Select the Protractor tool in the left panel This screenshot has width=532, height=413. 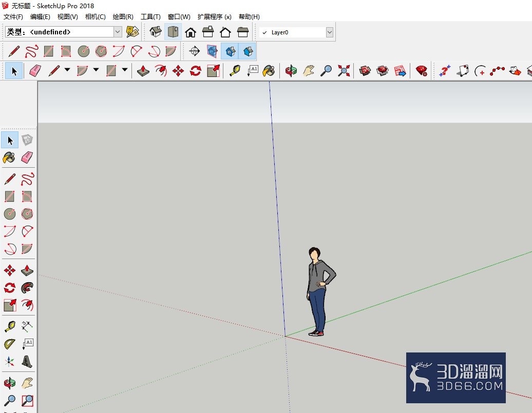[9, 344]
